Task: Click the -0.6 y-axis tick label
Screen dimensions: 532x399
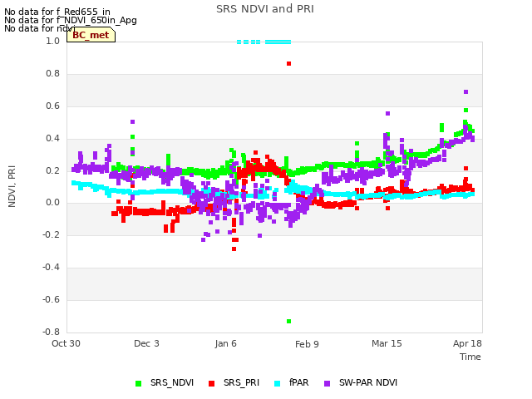Action: click(52, 299)
